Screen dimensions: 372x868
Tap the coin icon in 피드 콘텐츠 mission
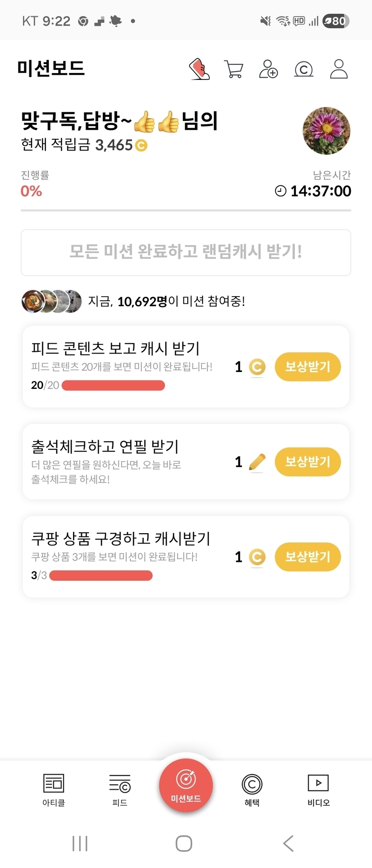[257, 367]
